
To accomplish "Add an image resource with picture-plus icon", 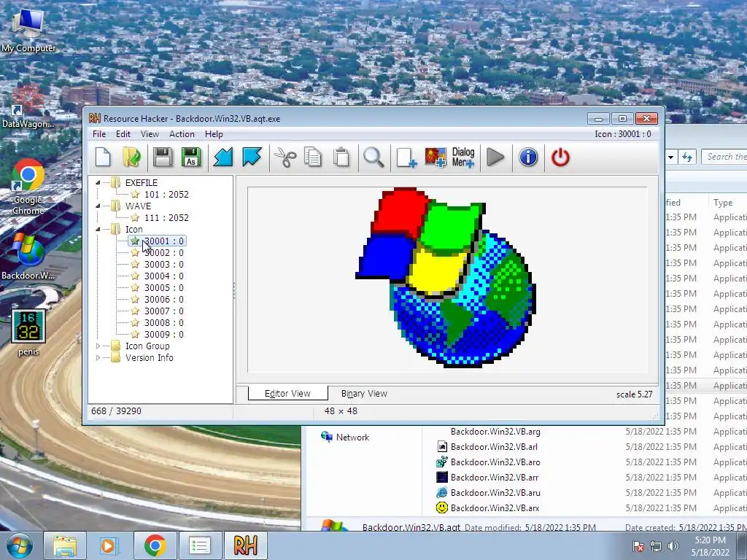I will pos(436,157).
